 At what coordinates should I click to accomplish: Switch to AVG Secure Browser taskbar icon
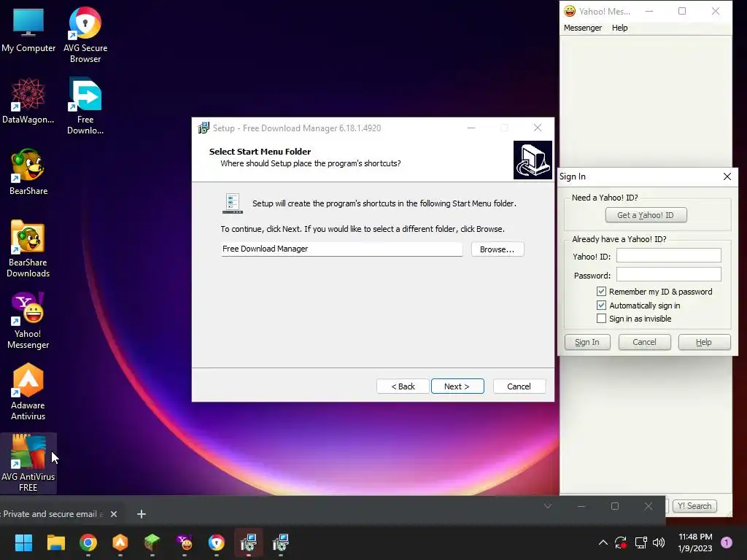pyautogui.click(x=216, y=542)
